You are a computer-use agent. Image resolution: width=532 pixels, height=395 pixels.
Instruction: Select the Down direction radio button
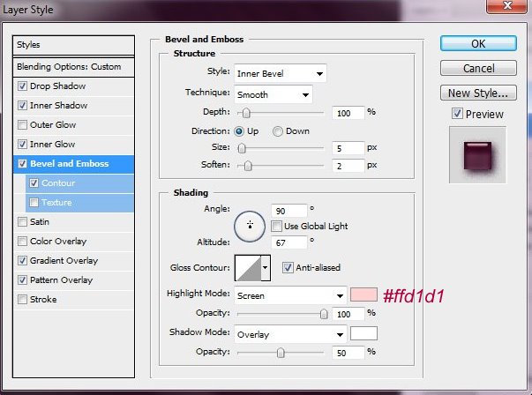coord(278,131)
